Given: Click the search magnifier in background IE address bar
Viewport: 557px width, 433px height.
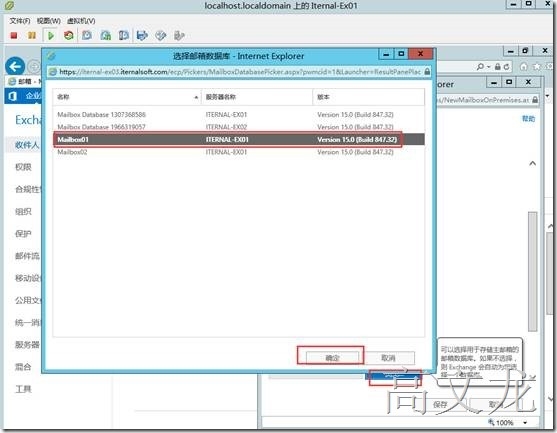Looking at the screenshot, I should 480,66.
